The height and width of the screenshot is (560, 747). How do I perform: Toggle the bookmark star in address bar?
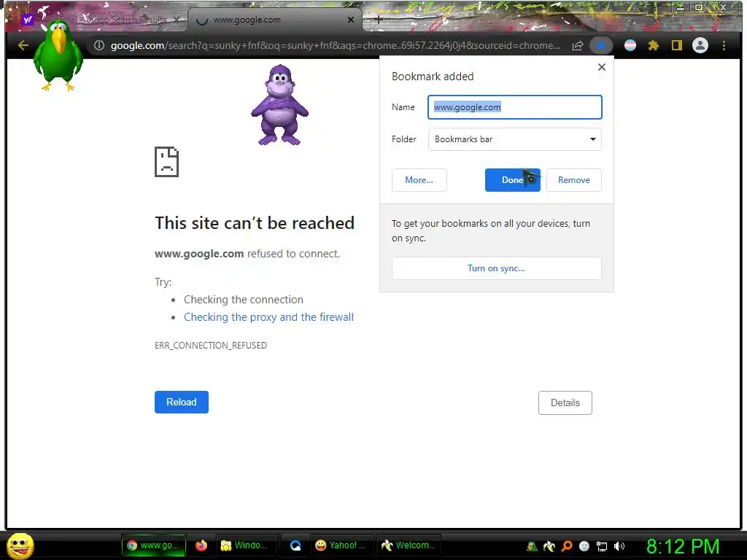click(x=601, y=45)
